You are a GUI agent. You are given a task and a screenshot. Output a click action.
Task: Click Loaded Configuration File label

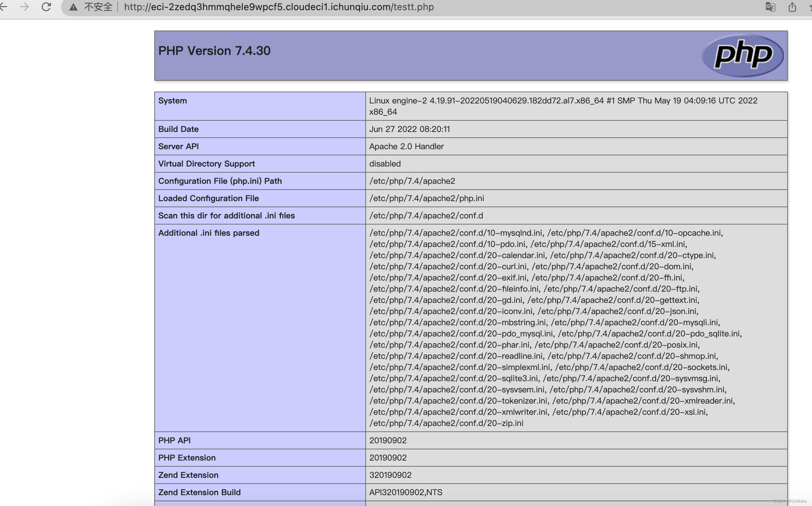pos(209,198)
